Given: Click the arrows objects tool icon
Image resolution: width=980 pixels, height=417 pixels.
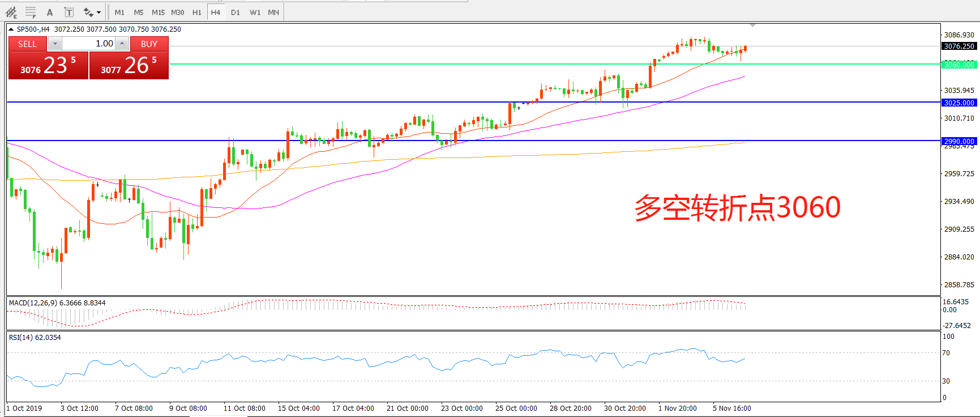Looking at the screenshot, I should 88,12.
